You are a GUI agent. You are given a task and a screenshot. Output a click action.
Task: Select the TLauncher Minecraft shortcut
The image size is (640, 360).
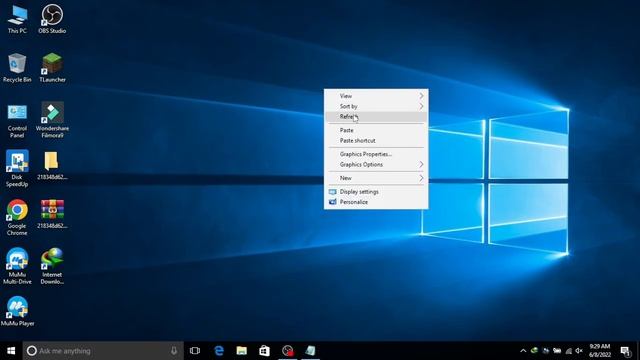tap(52, 68)
